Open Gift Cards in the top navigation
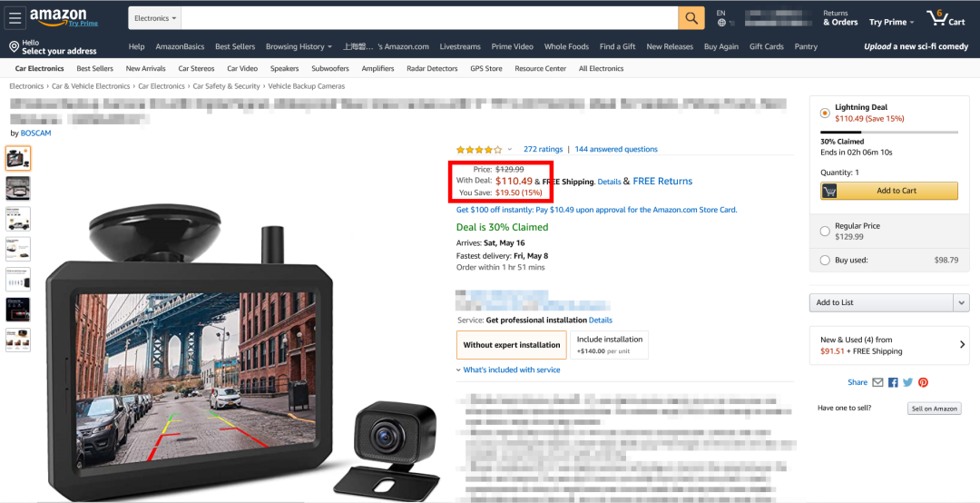980x503 pixels. click(766, 47)
